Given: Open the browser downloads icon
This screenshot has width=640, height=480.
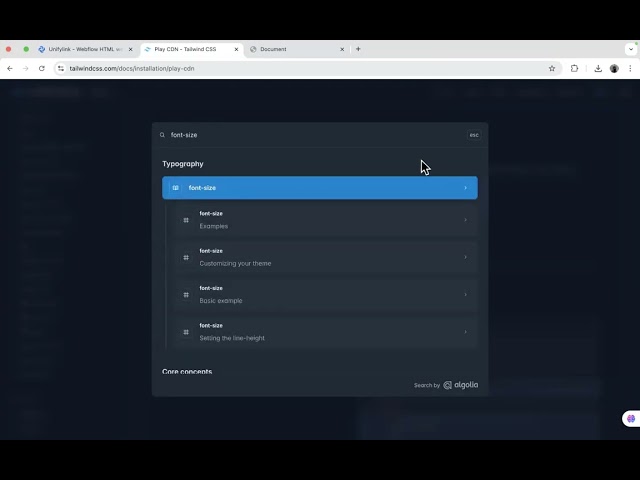Looking at the screenshot, I should click(x=598, y=69).
